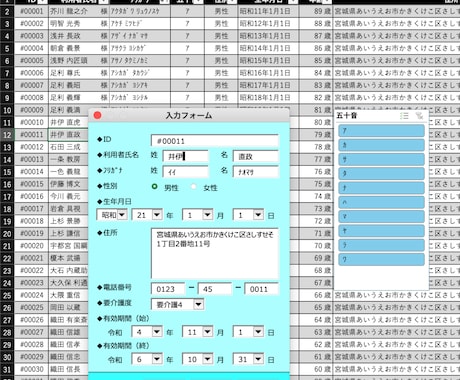Screen dimensions: 460x380
Task: Filter by カ in the 五十音 slicer
Action: point(381,145)
